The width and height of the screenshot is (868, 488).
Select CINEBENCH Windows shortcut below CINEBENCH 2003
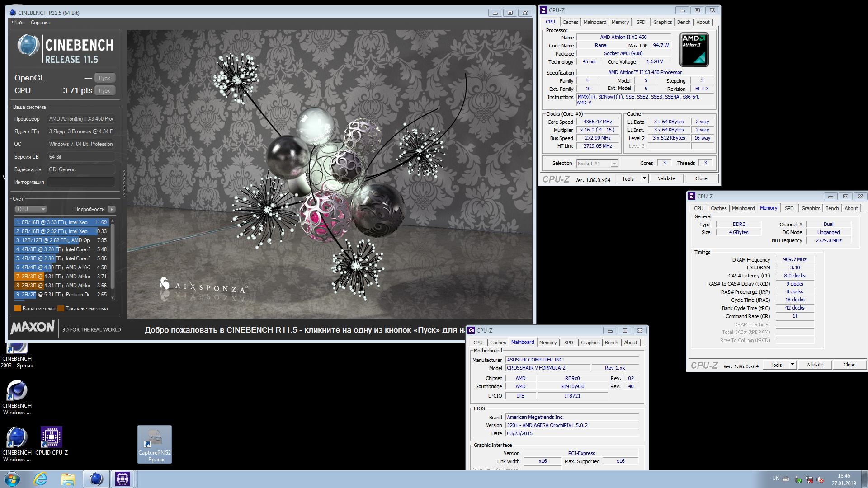(x=17, y=398)
